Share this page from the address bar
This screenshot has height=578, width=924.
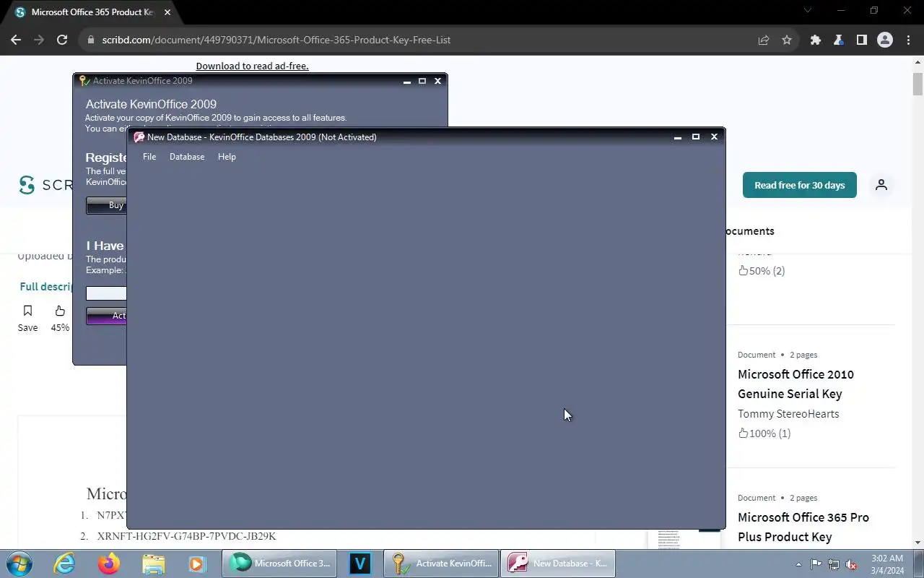coord(764,40)
